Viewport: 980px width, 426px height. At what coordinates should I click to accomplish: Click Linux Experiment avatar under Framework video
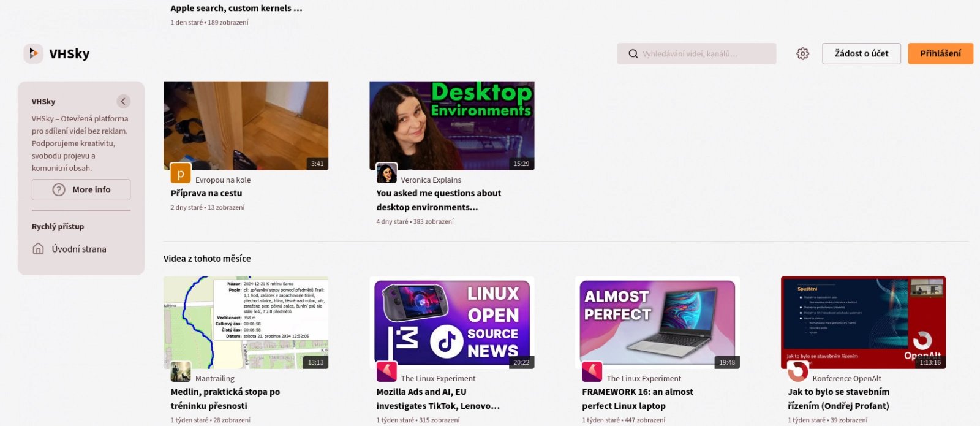(592, 372)
